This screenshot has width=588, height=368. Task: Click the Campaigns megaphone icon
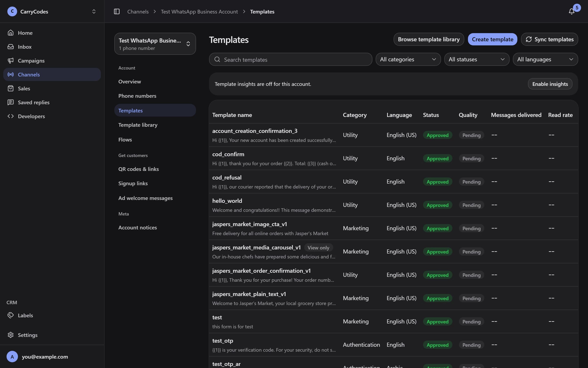(x=10, y=60)
